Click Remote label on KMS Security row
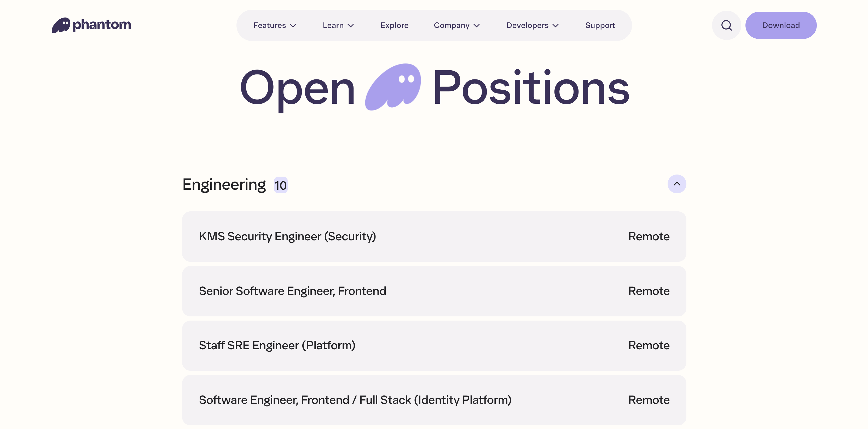The width and height of the screenshot is (868, 429). point(649,236)
